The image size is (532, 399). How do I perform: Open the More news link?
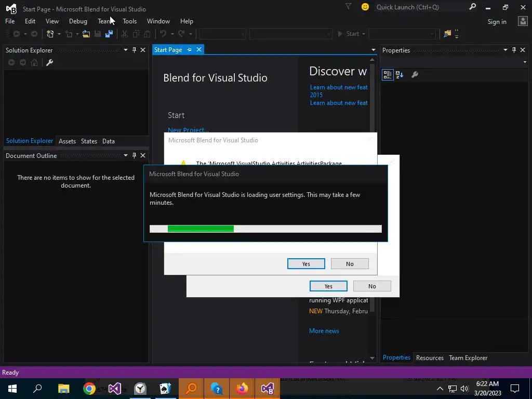[x=324, y=331]
